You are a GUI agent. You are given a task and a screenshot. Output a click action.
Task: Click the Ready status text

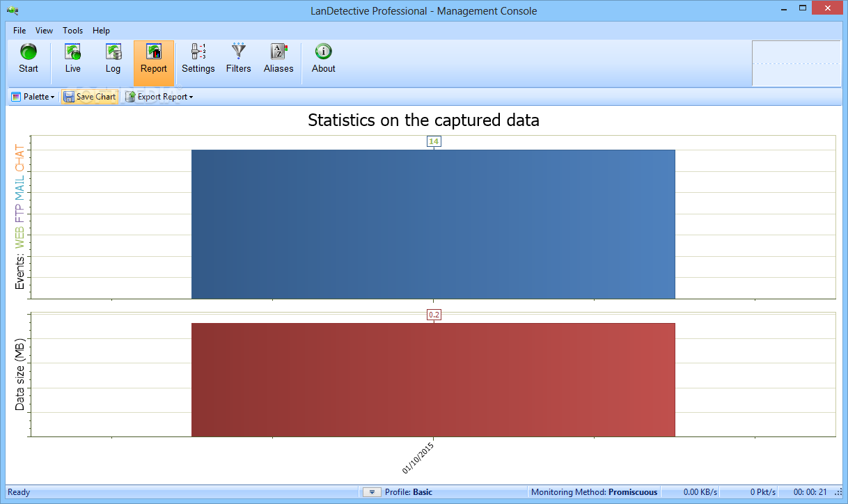[19, 492]
